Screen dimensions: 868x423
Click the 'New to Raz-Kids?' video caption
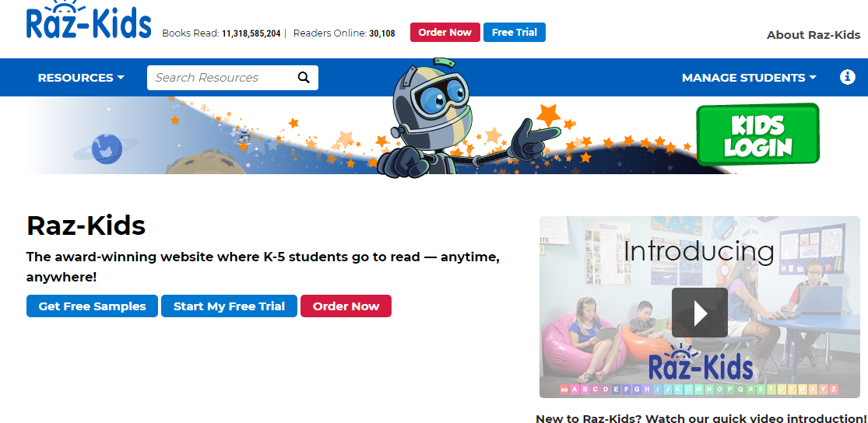click(701, 418)
